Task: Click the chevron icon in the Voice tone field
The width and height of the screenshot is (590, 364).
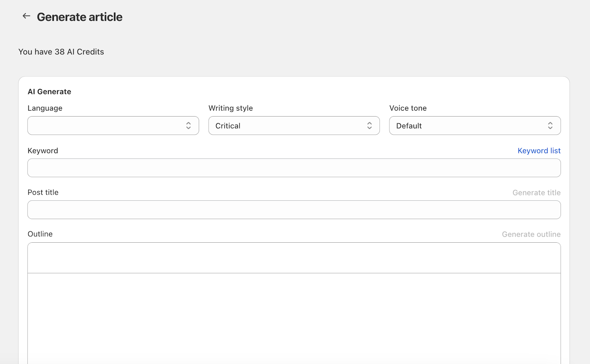Action: pos(550,126)
